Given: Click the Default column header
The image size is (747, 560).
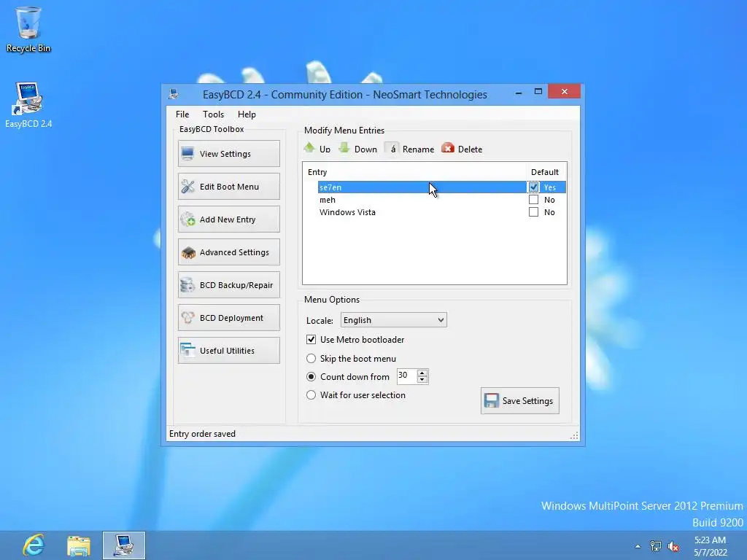Looking at the screenshot, I should [x=546, y=172].
